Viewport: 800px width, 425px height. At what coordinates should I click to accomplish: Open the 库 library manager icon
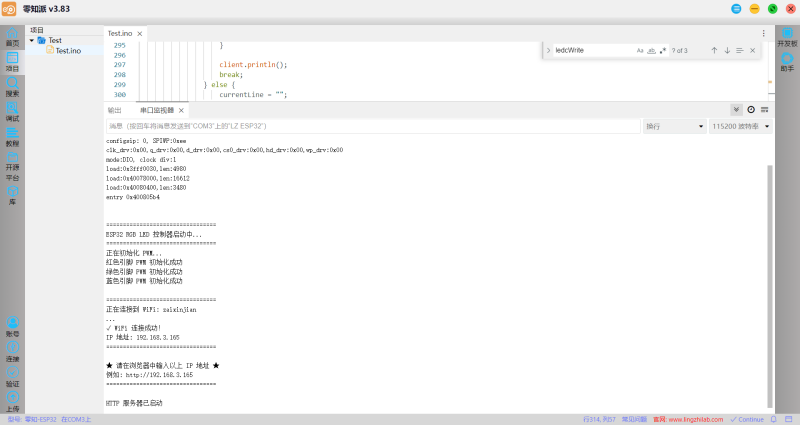coord(12,196)
